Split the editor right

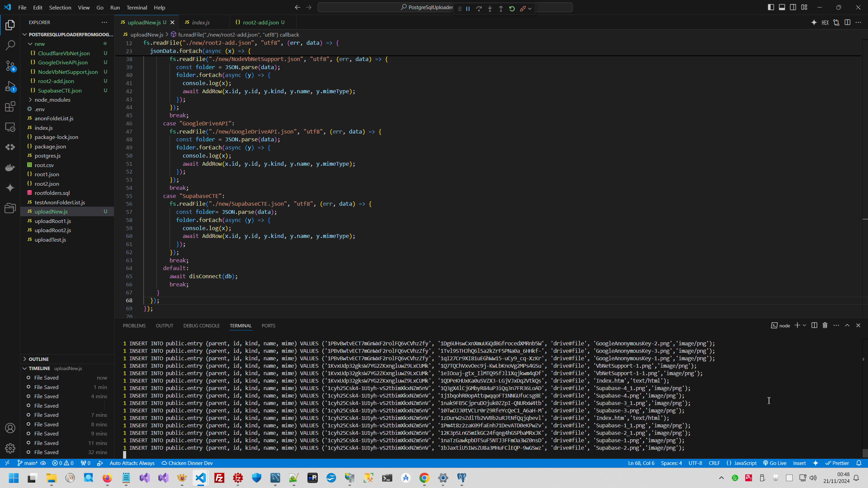click(x=847, y=22)
